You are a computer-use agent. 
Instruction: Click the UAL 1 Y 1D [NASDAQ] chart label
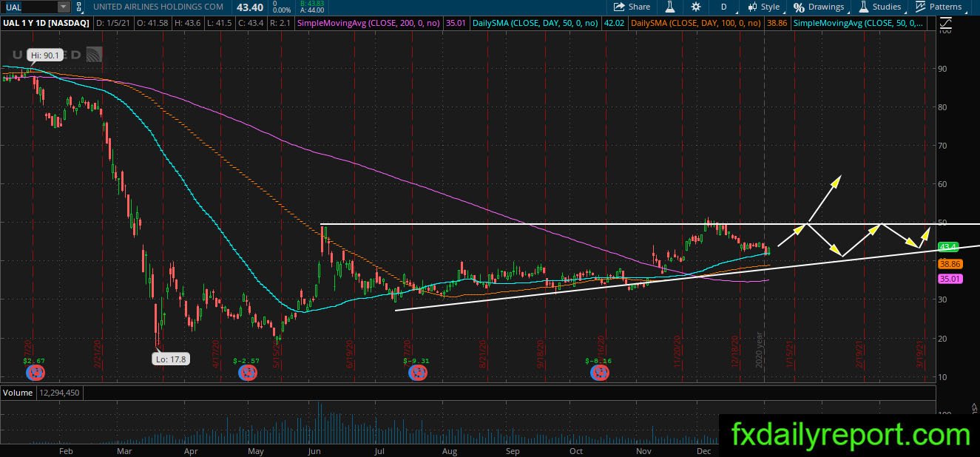click(x=46, y=24)
